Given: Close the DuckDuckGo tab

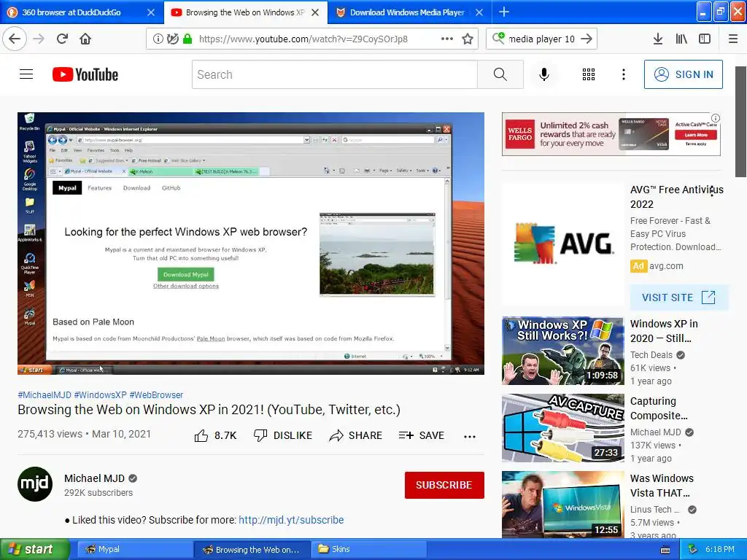Looking at the screenshot, I should click(x=150, y=12).
